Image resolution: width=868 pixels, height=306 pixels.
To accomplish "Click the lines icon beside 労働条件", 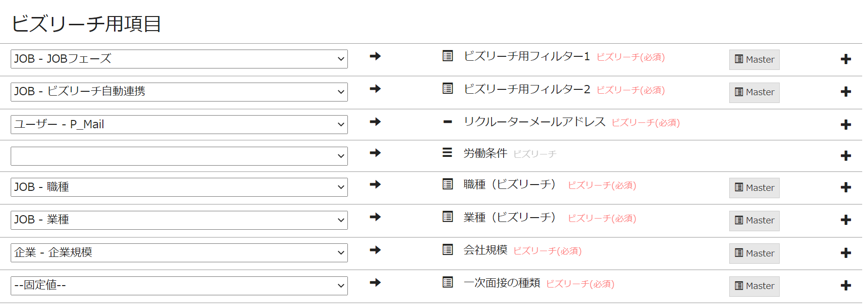I will click(x=447, y=153).
